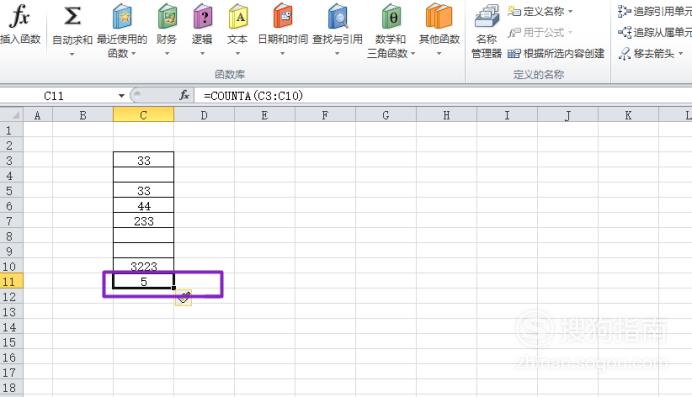This screenshot has height=397, width=692.
Task: Select row 3 header
Action: [x=11, y=160]
